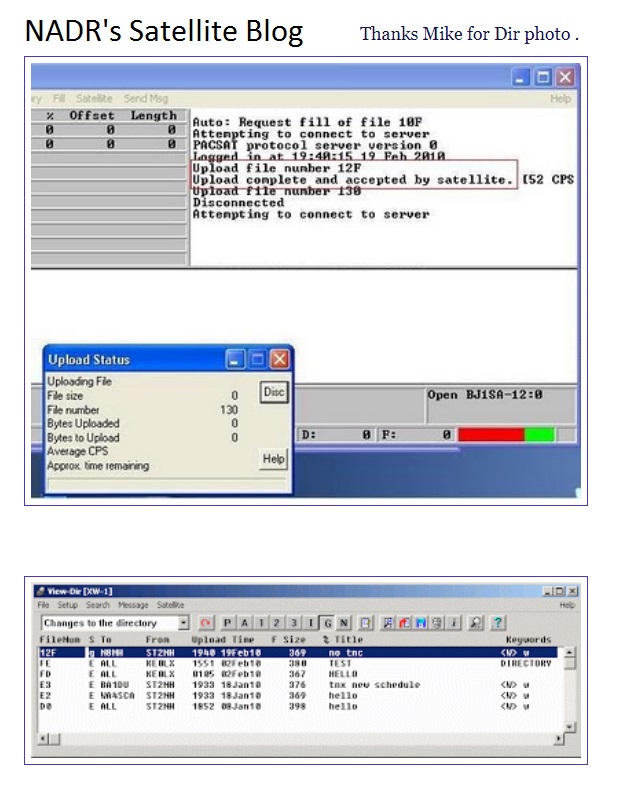624x789 pixels.
Task: Click the Disc button in Upload Status
Action: coord(274,393)
